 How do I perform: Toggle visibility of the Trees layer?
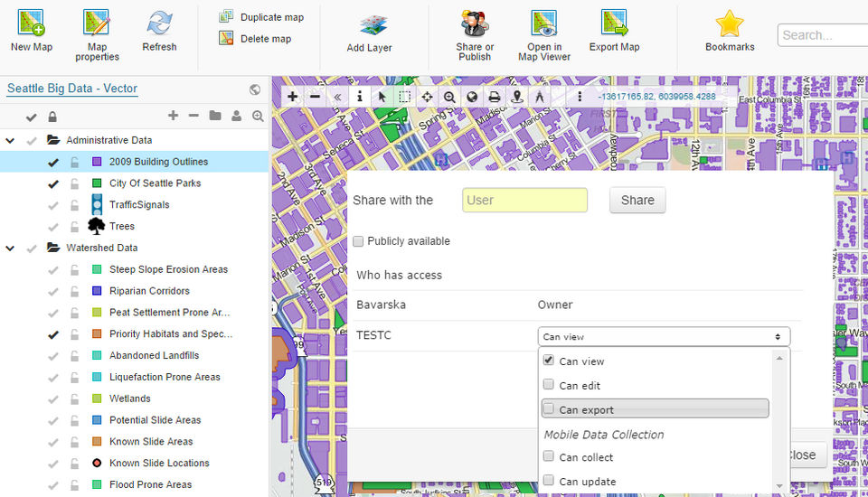point(53,227)
